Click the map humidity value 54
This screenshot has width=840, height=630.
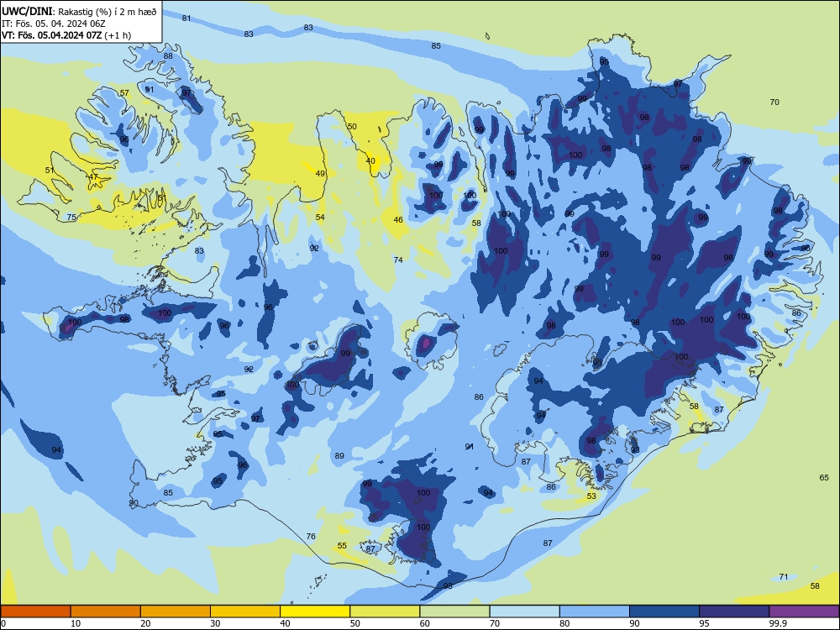pyautogui.click(x=320, y=218)
